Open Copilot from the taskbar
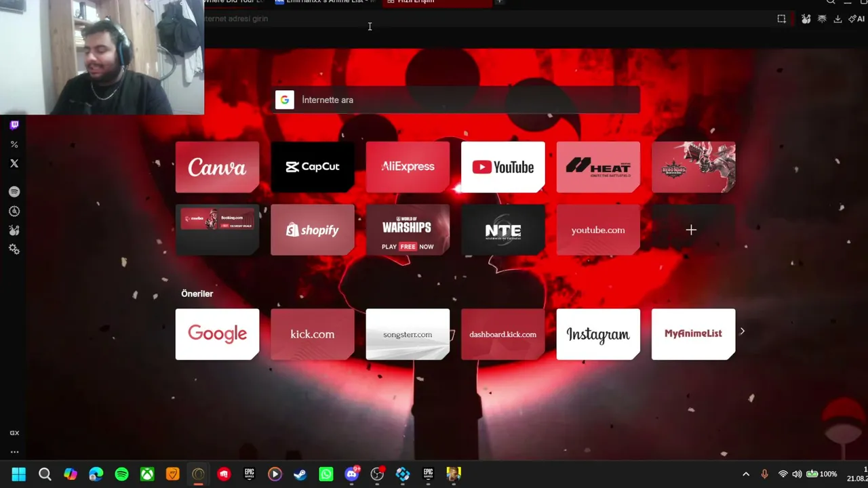This screenshot has width=868, height=488. pyautogui.click(x=70, y=474)
